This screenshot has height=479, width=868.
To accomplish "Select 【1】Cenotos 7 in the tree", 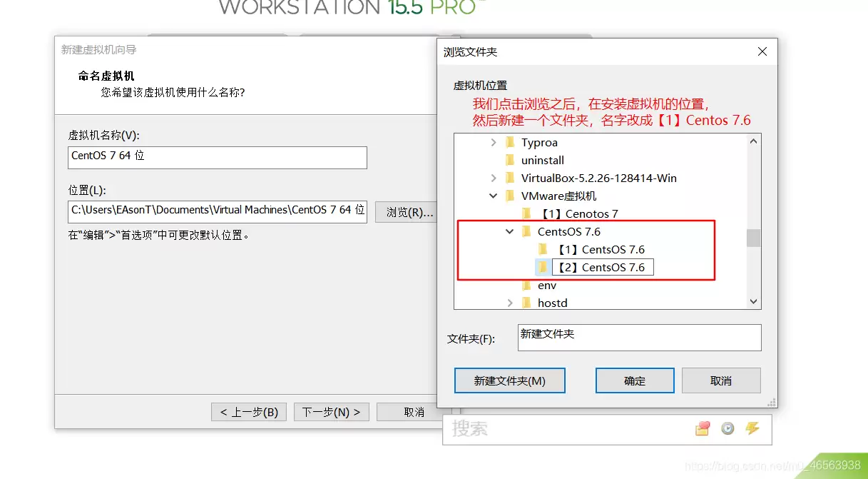I will coord(578,213).
